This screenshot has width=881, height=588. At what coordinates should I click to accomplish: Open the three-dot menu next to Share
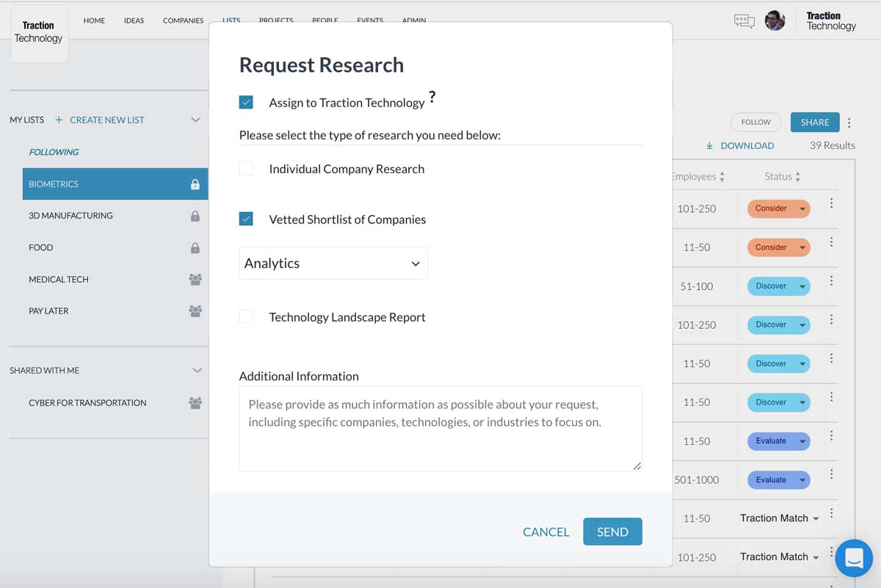click(x=849, y=123)
